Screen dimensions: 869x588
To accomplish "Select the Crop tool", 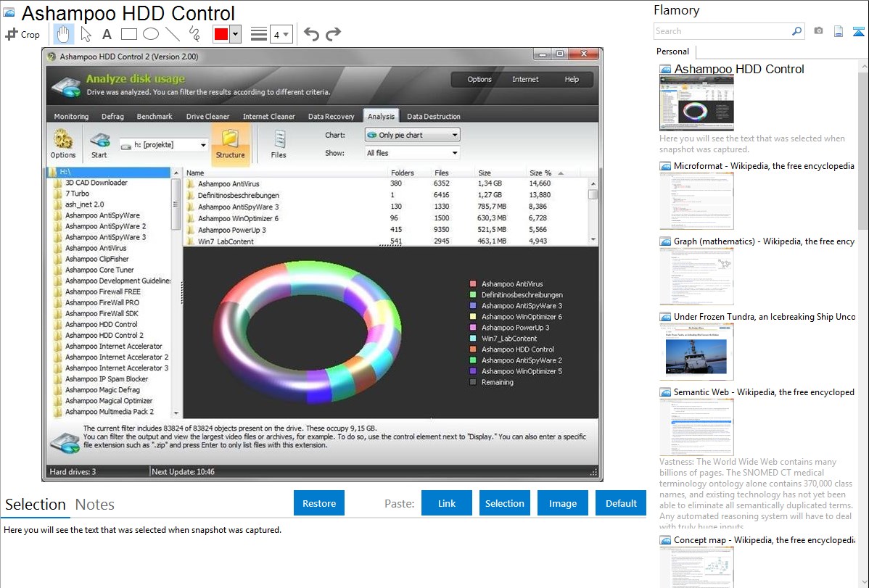I will tap(22, 34).
